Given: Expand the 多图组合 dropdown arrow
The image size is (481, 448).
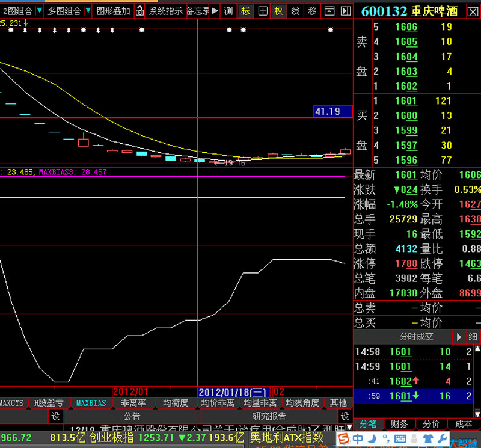Looking at the screenshot, I should click(x=88, y=11).
